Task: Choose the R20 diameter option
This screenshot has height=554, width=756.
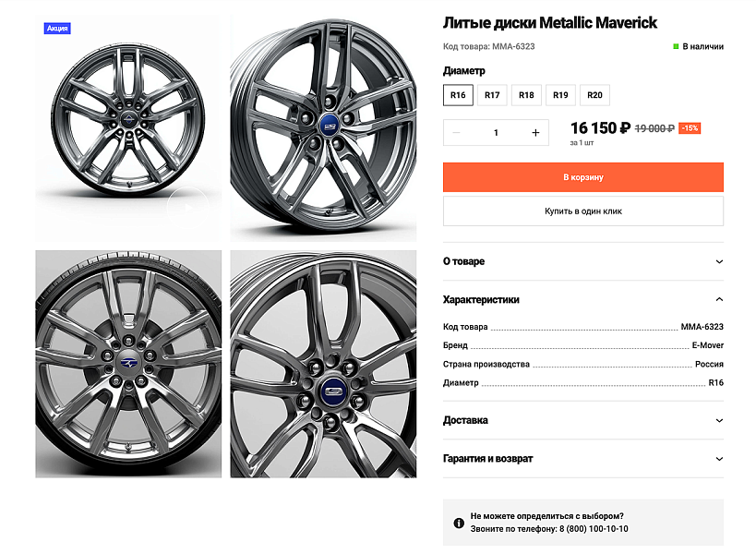Action: [594, 95]
